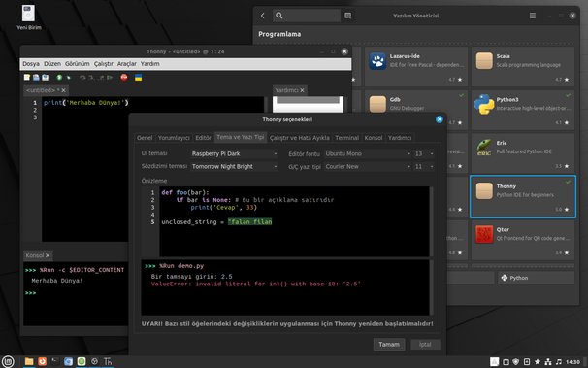The height and width of the screenshot is (368, 588).
Task: Open the hamburger menu in Yazılım Yöneticisi
Action: 532,16
